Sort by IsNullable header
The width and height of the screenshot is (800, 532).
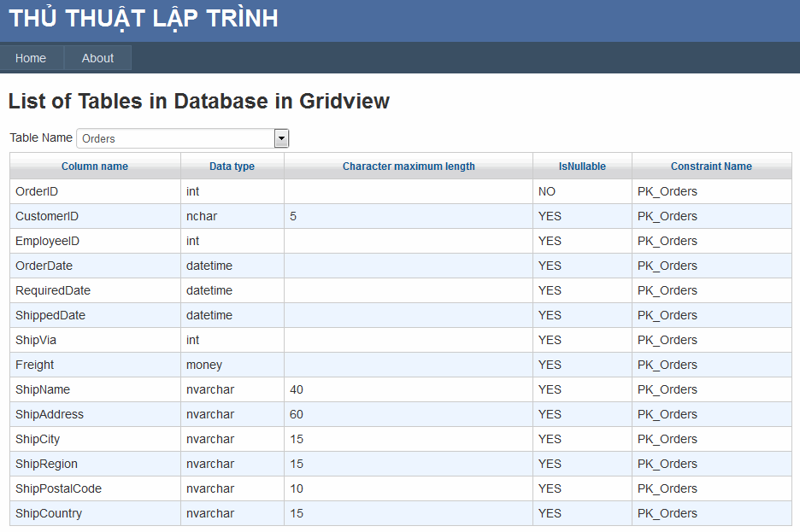pyautogui.click(x=582, y=167)
